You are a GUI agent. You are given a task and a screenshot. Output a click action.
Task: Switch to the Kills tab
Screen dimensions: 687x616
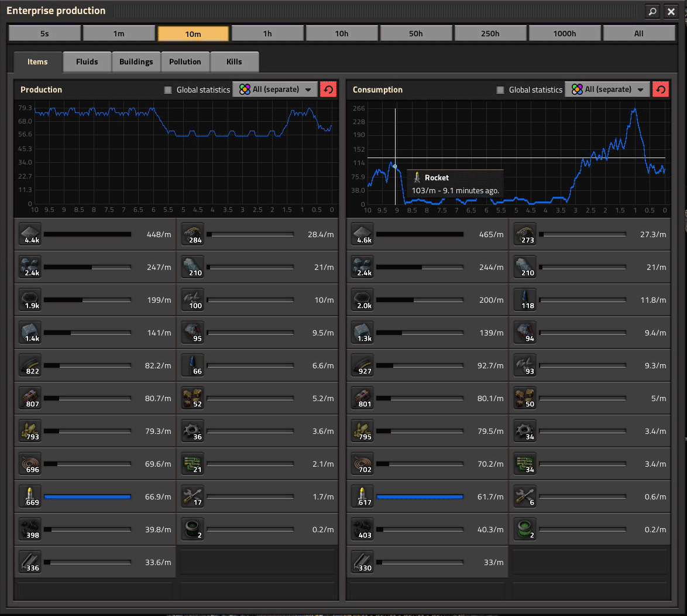234,61
